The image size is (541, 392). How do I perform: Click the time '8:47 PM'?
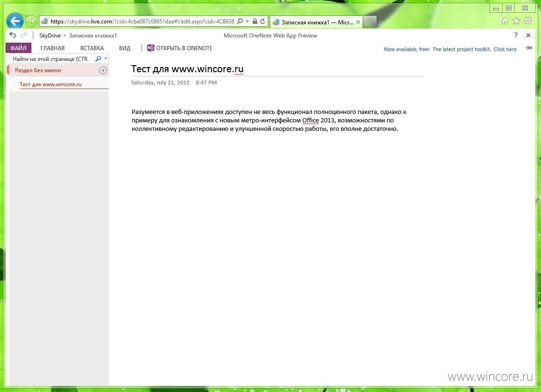click(x=206, y=83)
